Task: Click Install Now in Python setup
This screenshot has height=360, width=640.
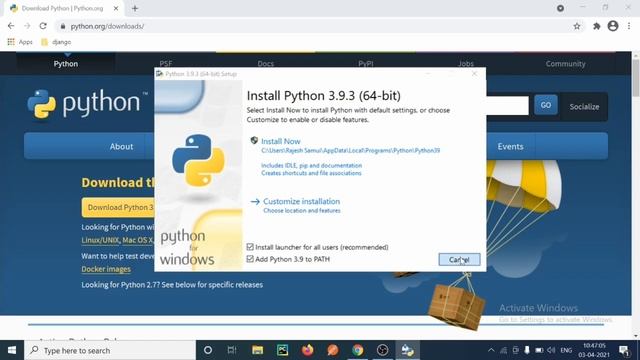Action: (x=280, y=141)
